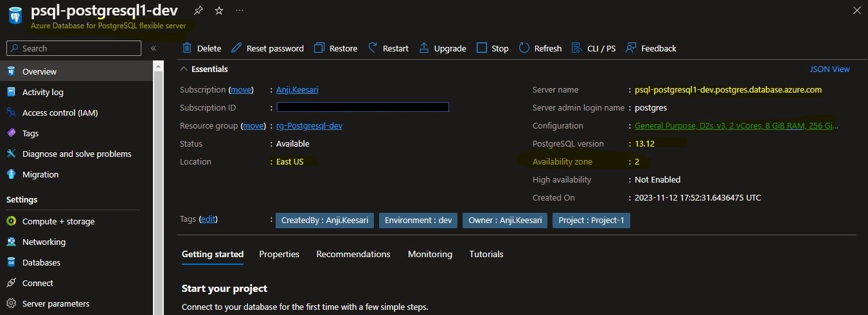Click the Refresh circular arrow icon
The width and height of the screenshot is (868, 315).
point(524,48)
